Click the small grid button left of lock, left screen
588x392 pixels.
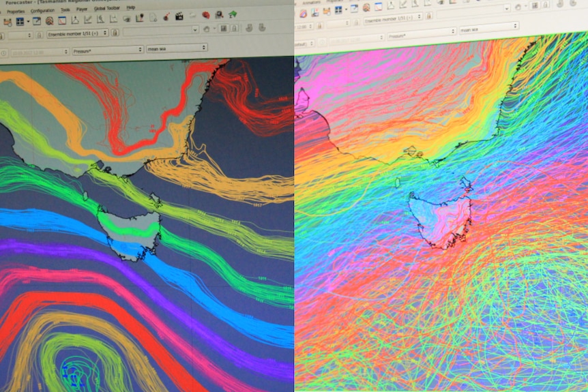pos(224,28)
